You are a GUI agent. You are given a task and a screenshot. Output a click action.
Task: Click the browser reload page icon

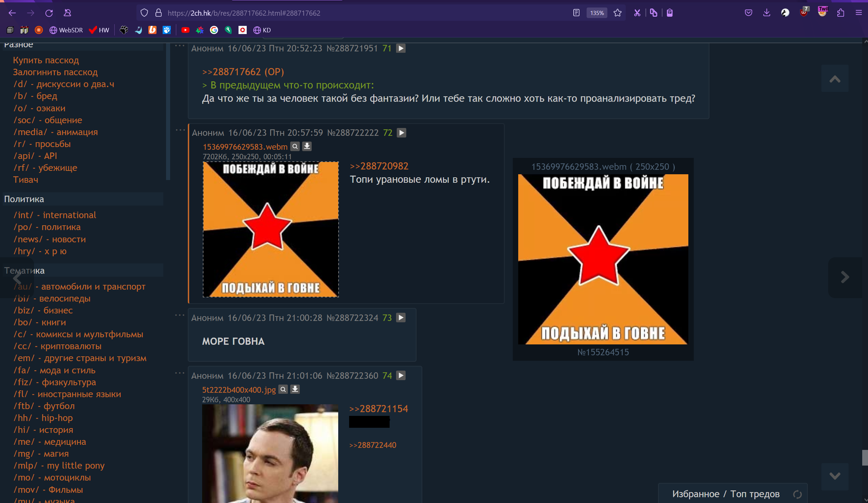(49, 13)
